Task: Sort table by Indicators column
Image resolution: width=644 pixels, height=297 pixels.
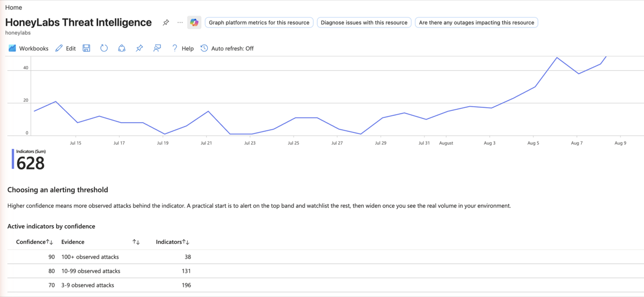Action: pyautogui.click(x=173, y=242)
